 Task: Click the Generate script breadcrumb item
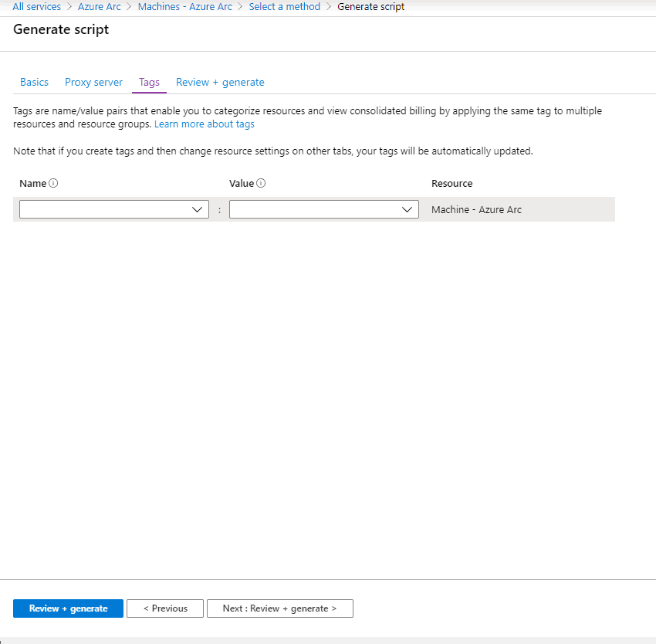(370, 7)
